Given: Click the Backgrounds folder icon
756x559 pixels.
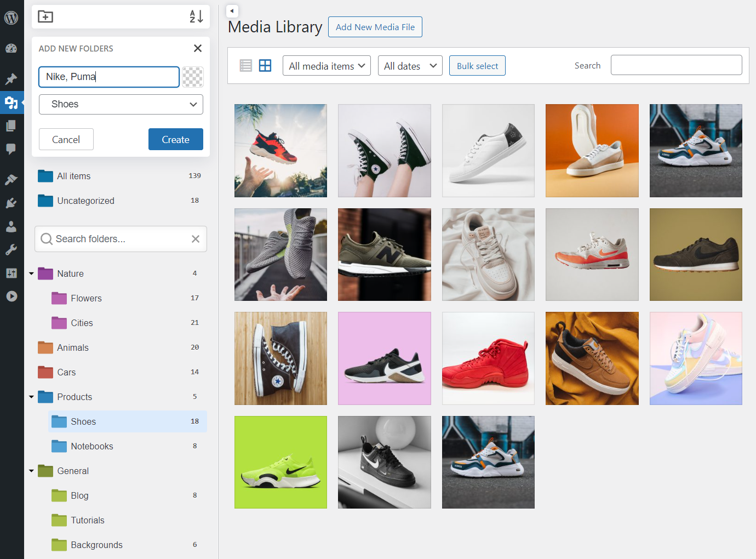Looking at the screenshot, I should 59,545.
